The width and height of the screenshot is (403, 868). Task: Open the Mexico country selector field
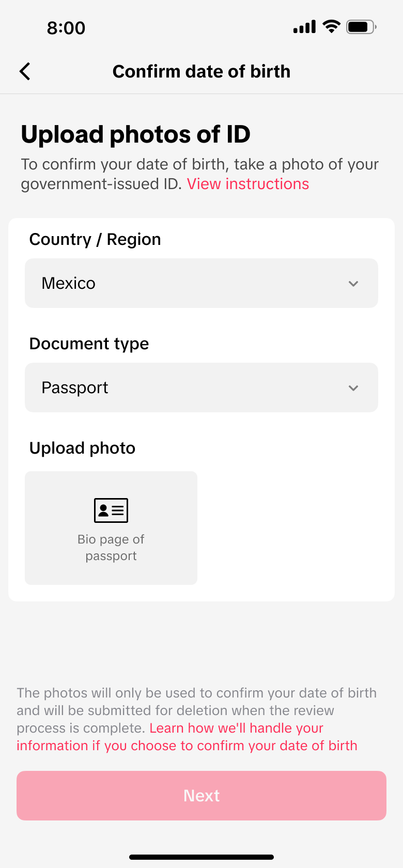coord(201,283)
